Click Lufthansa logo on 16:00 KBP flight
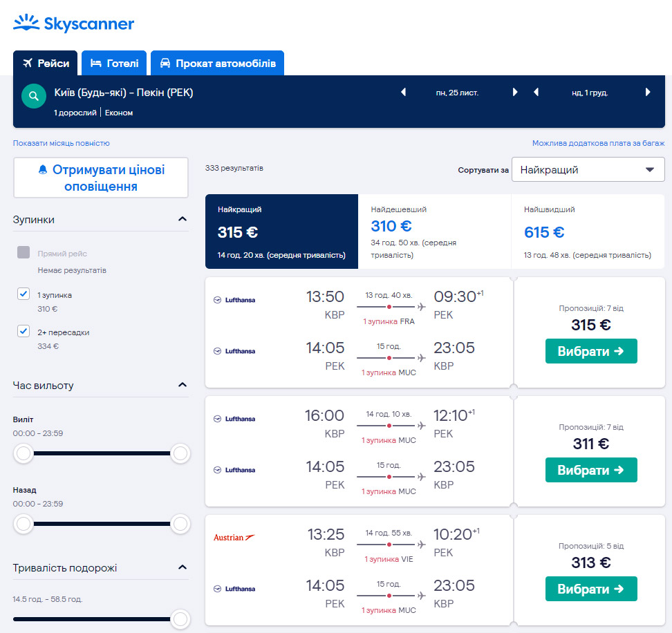The height and width of the screenshot is (633, 672). tap(234, 419)
